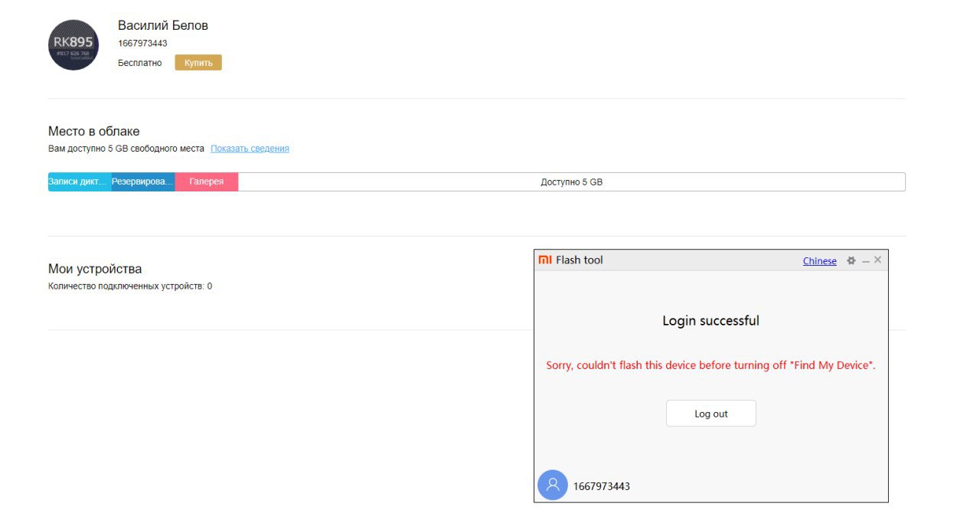Image resolution: width=980 pixels, height=523 pixels.
Task: Click the Бесплатно plan label
Action: (140, 63)
